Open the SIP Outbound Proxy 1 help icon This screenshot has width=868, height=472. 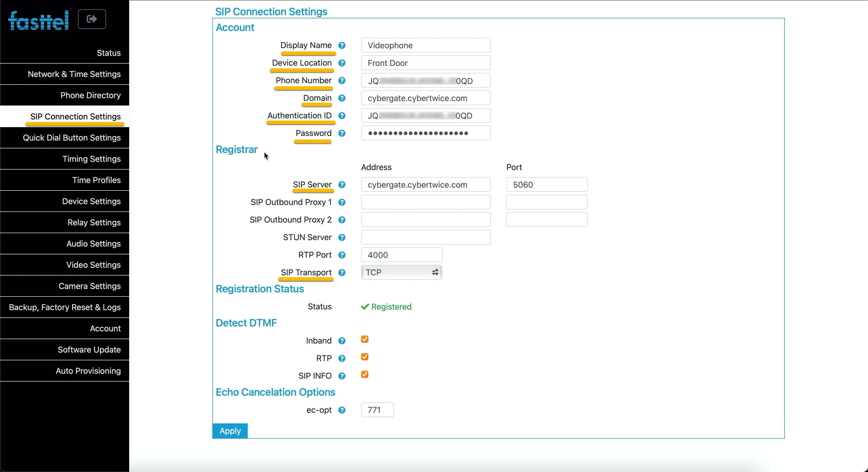point(342,202)
